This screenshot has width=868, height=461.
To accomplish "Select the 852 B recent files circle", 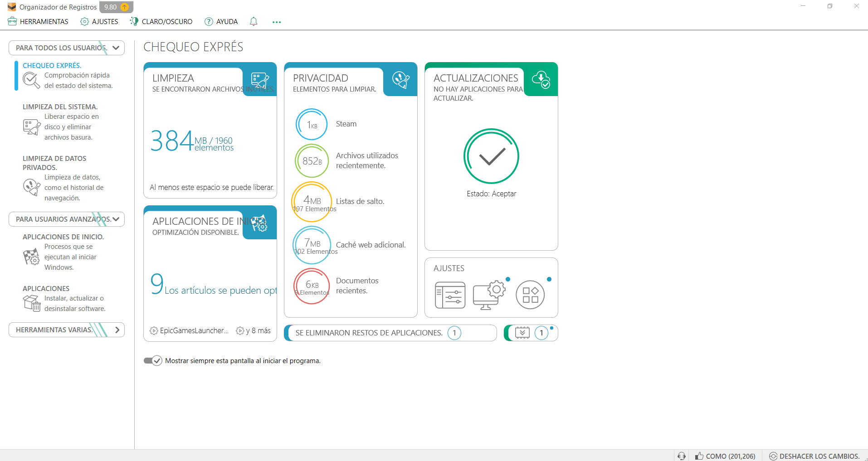I will 312,160.
